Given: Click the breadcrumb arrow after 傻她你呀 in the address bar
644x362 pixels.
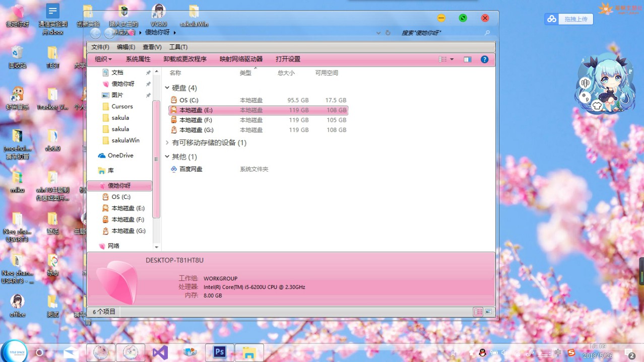Looking at the screenshot, I should [x=175, y=33].
